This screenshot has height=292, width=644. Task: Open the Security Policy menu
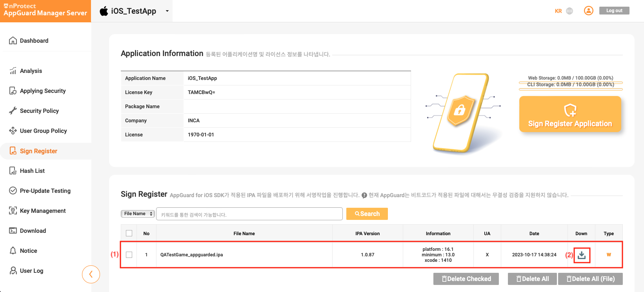pos(39,111)
